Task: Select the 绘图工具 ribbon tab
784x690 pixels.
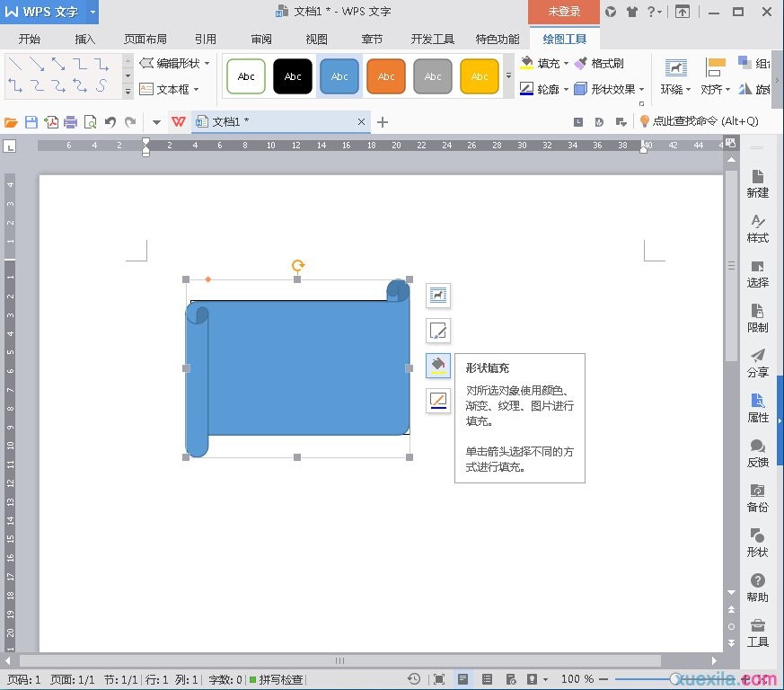Action: [564, 39]
